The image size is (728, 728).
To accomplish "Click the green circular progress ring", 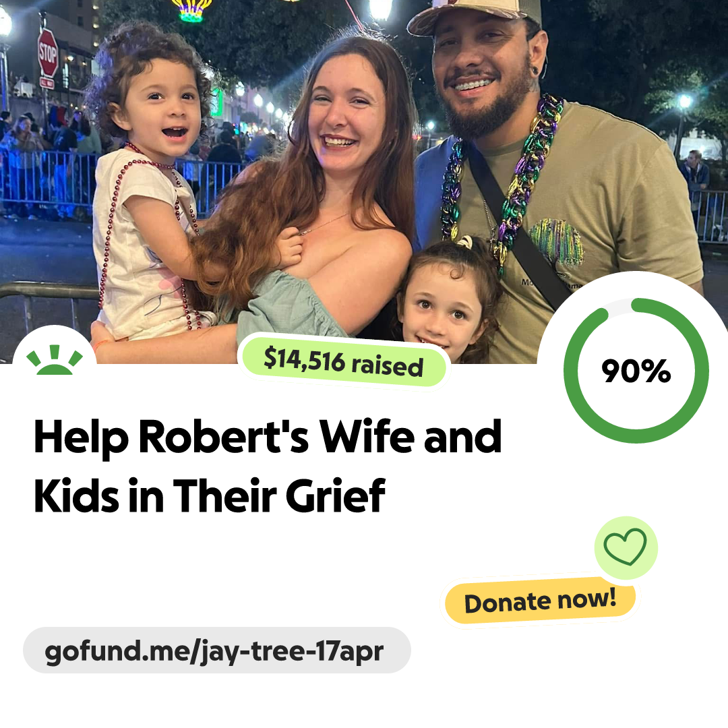I will pos(636,371).
